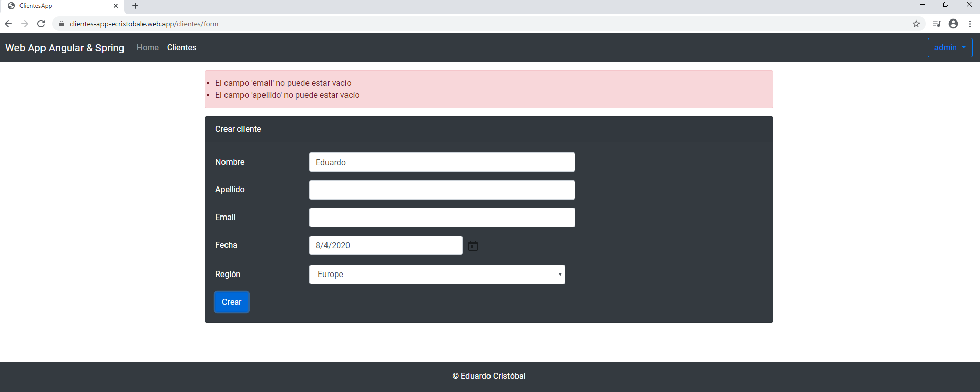This screenshot has height=392, width=980.
Task: Open the browser media control icon
Action: (936, 24)
